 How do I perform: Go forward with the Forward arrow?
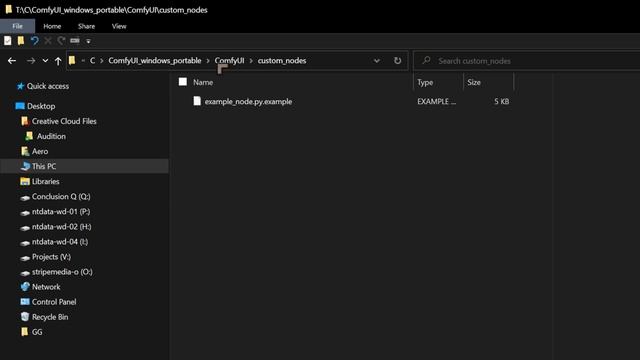[31, 61]
